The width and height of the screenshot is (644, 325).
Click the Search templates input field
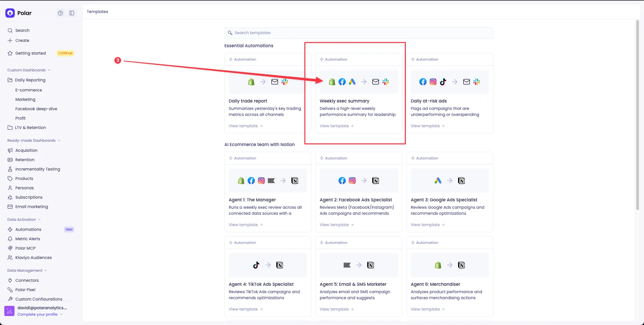[359, 33]
